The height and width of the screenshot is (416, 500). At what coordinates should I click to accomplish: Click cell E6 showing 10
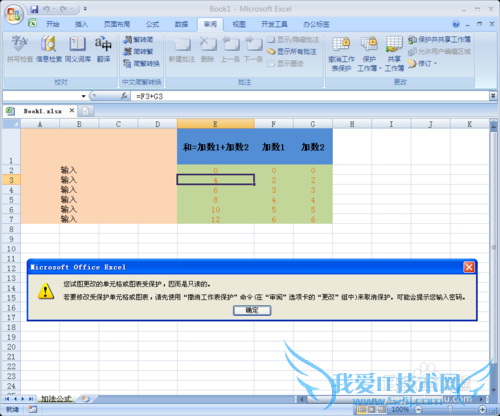click(x=216, y=210)
